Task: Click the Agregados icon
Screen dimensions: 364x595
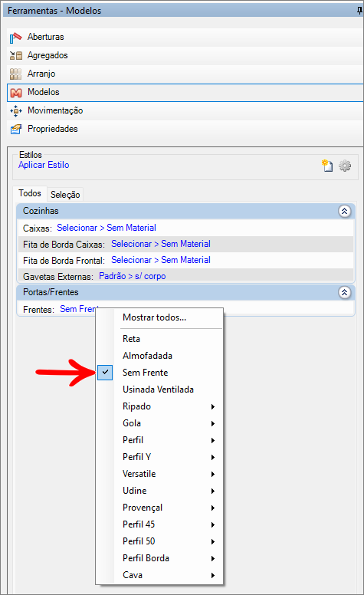Action: (16, 55)
